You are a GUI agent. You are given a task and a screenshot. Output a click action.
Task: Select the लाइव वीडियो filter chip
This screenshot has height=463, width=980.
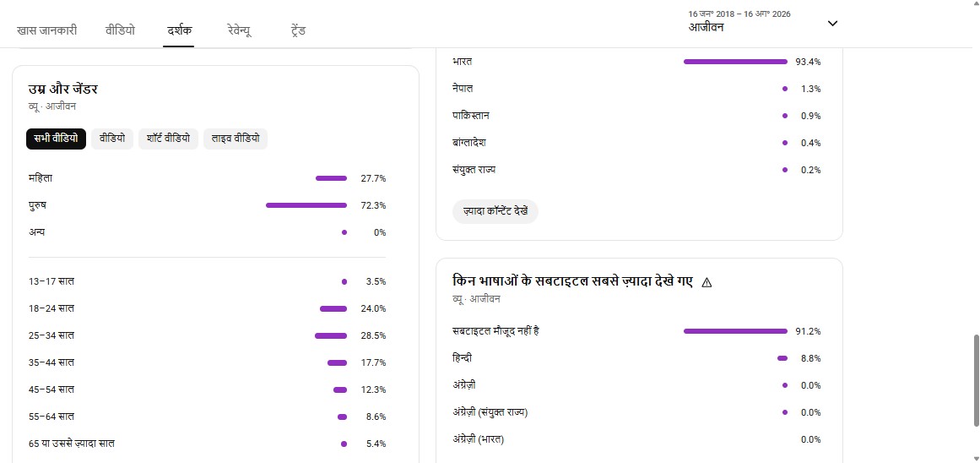click(235, 139)
